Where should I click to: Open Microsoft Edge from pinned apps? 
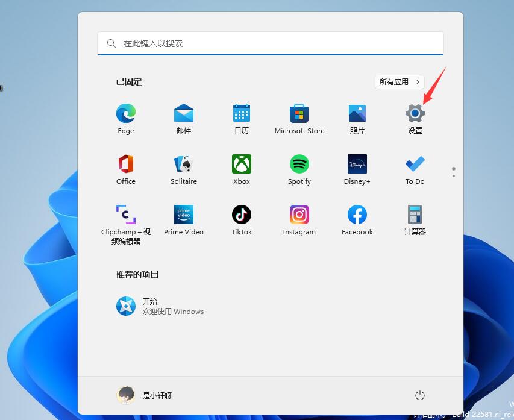pos(126,113)
